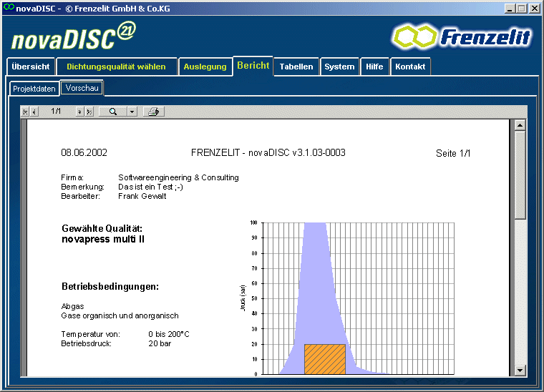Go to first page of report preview
The height and width of the screenshot is (392, 544).
pos(26,112)
